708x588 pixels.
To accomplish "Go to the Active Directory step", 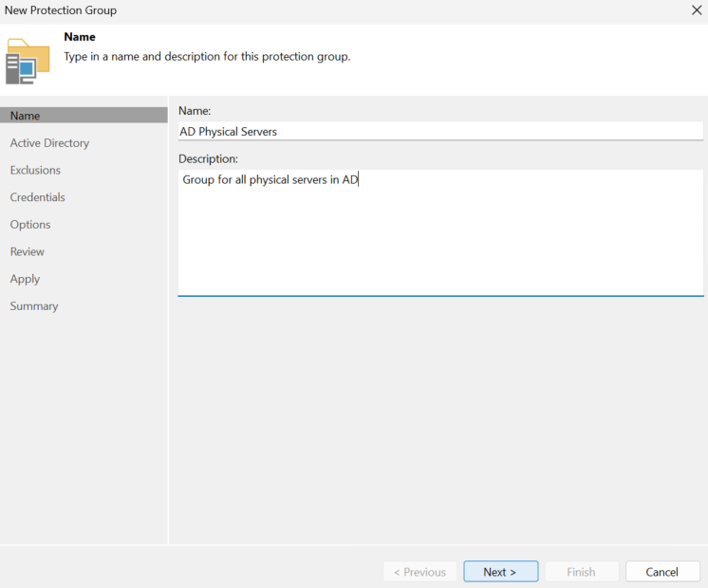I will point(49,143).
